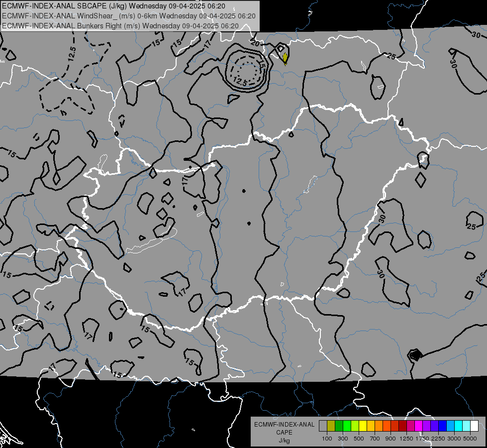Click the legend value 2250

[438, 439]
